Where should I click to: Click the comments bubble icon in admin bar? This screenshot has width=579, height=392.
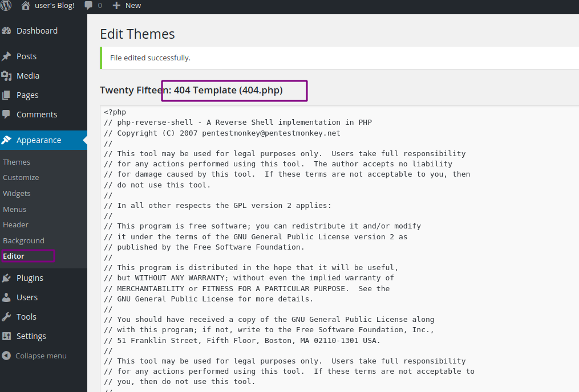[x=89, y=6]
